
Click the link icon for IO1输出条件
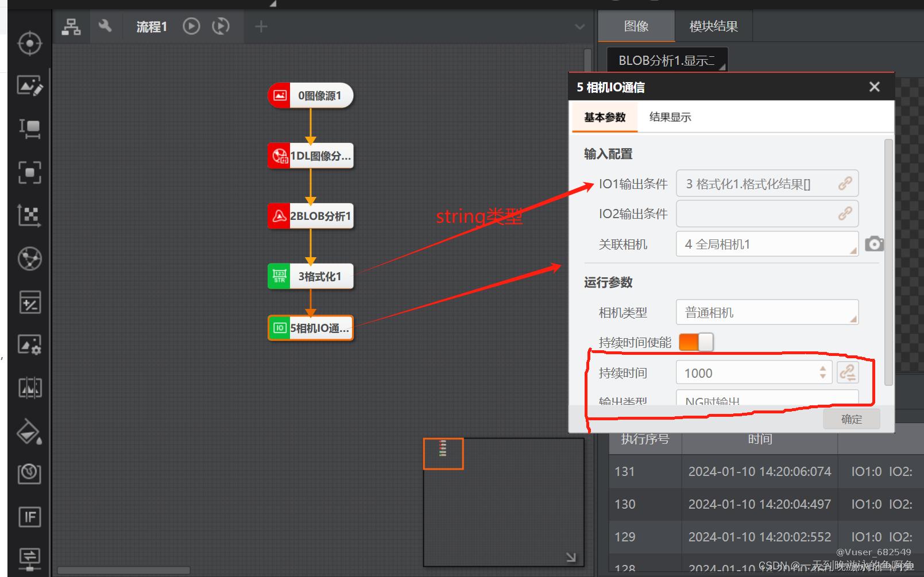tap(845, 184)
